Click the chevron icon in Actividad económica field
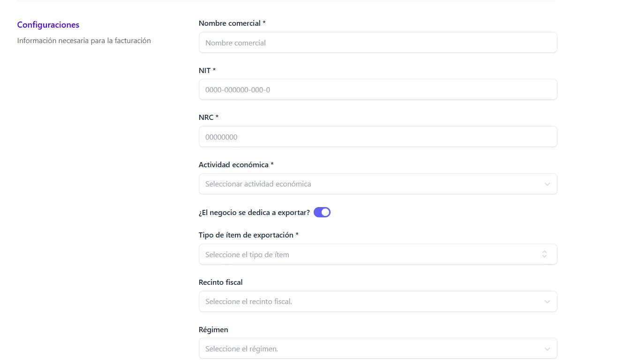Viewport: 618px width, 364px height. point(547,184)
